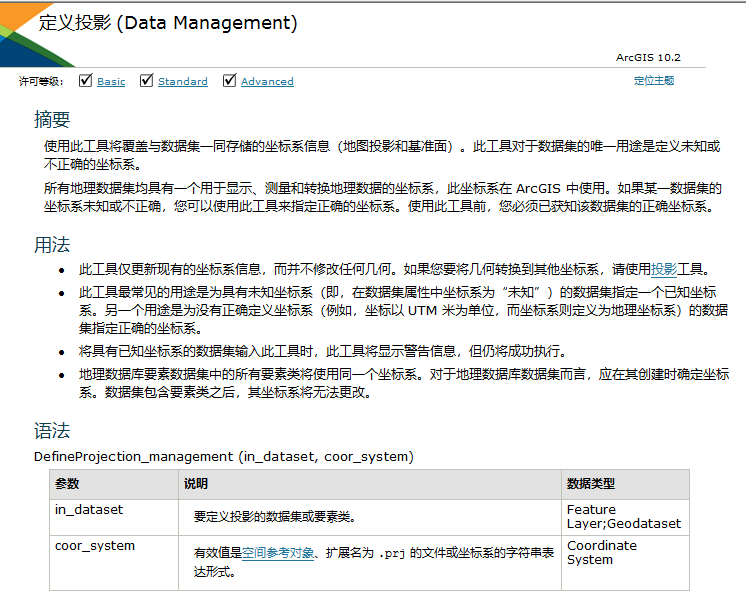
Task: Open the 空间参考对象 link
Action: pos(279,552)
